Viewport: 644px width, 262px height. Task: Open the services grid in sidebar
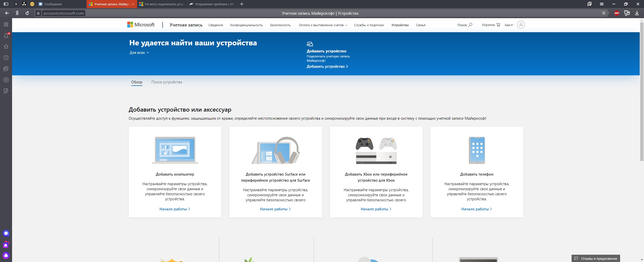coord(6,24)
